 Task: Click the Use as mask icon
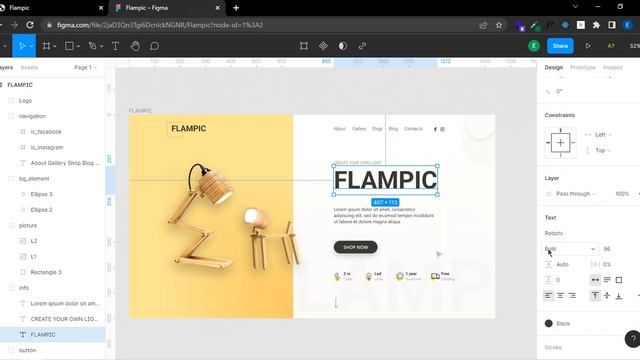(x=343, y=46)
